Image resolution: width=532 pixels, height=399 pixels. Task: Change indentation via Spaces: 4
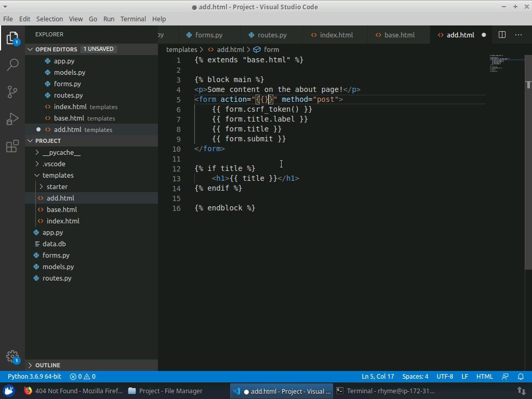415,377
